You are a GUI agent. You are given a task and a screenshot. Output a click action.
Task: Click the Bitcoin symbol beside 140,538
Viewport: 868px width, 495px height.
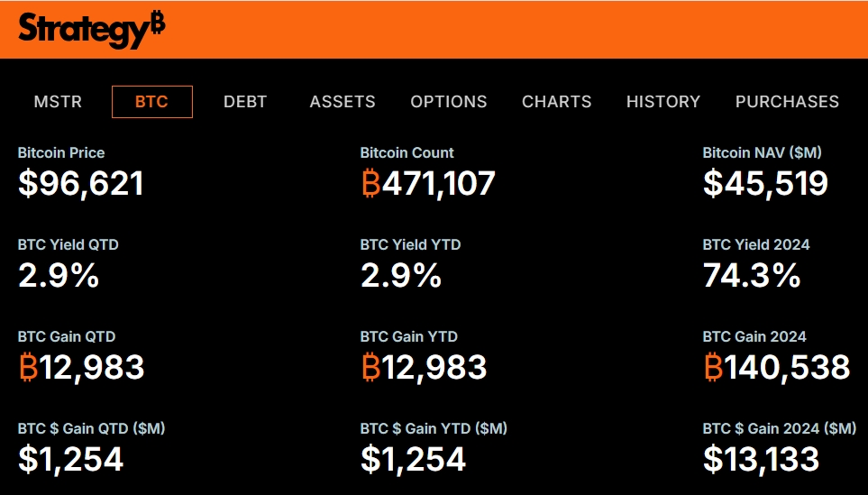713,368
